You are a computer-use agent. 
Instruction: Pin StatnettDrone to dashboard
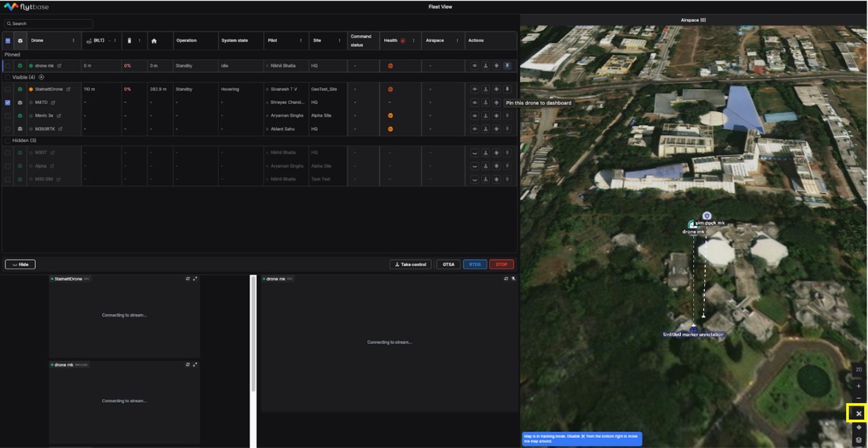click(x=507, y=89)
